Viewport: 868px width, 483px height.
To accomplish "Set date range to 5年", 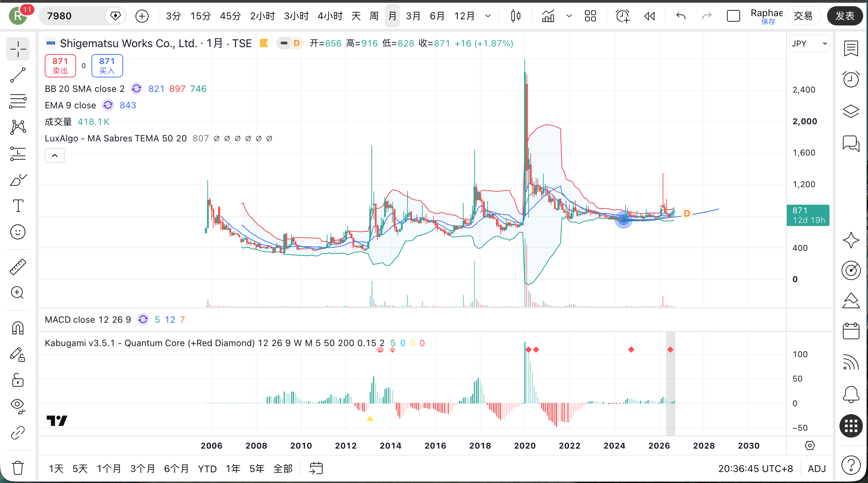I will click(257, 469).
